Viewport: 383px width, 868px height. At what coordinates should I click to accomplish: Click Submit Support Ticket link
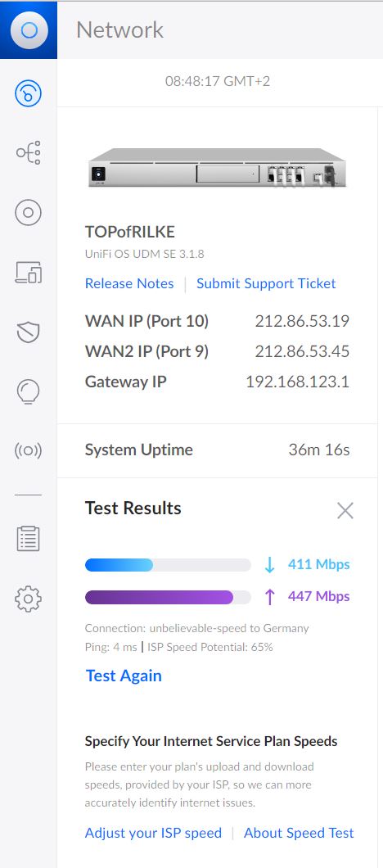click(x=266, y=283)
